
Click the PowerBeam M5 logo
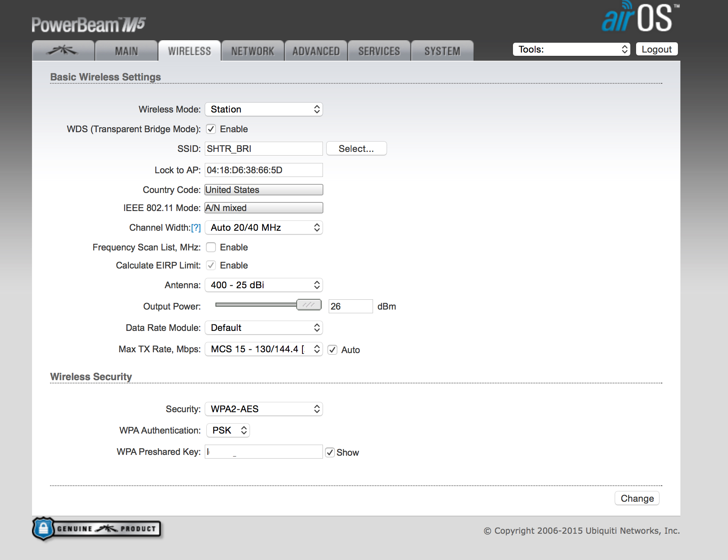[x=89, y=25]
